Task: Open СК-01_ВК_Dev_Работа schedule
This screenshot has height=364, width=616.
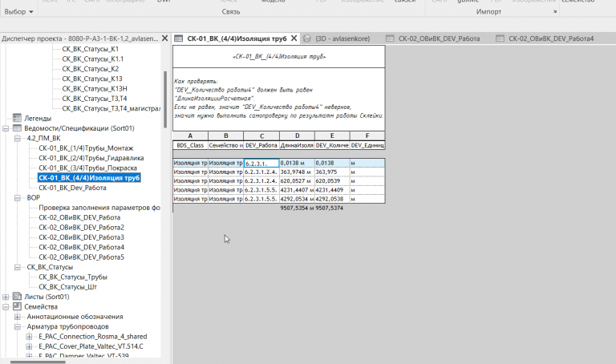Action: (x=72, y=188)
